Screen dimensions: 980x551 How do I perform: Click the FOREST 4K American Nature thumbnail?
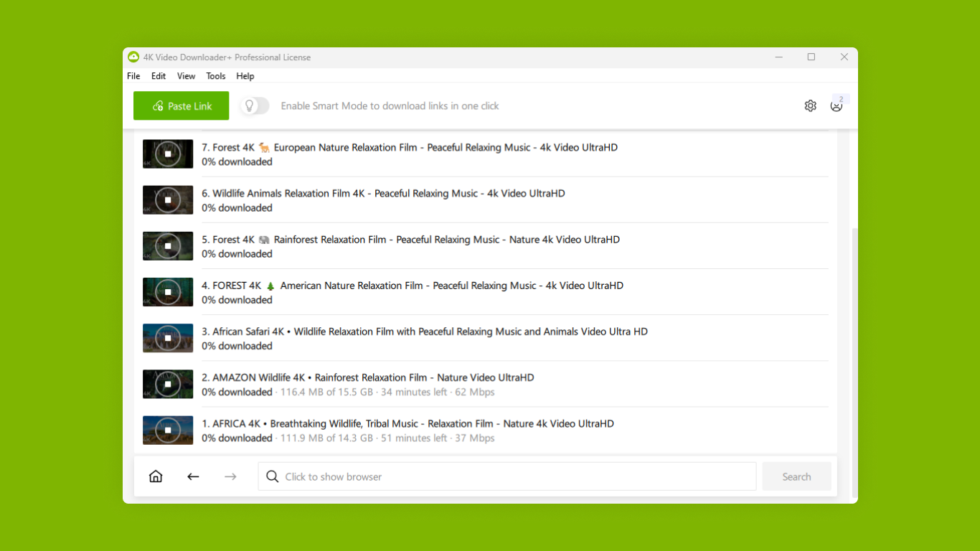tap(167, 292)
